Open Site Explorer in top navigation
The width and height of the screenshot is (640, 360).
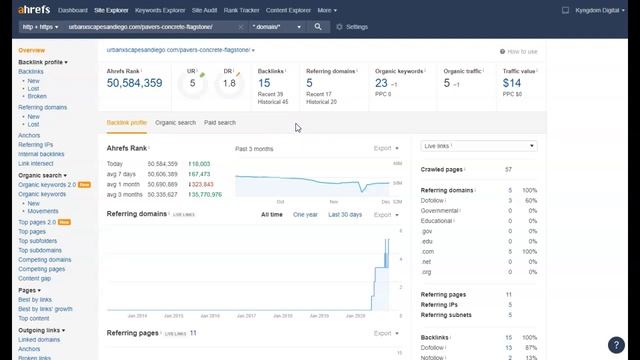click(111, 10)
